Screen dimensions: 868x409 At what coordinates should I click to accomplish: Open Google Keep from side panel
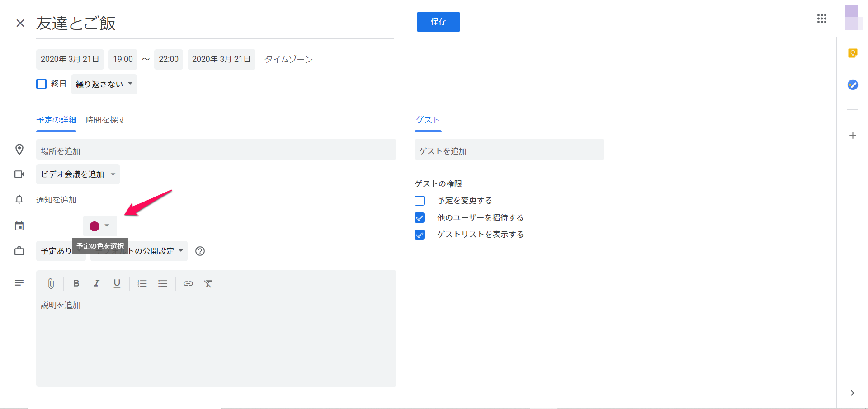[x=853, y=53]
